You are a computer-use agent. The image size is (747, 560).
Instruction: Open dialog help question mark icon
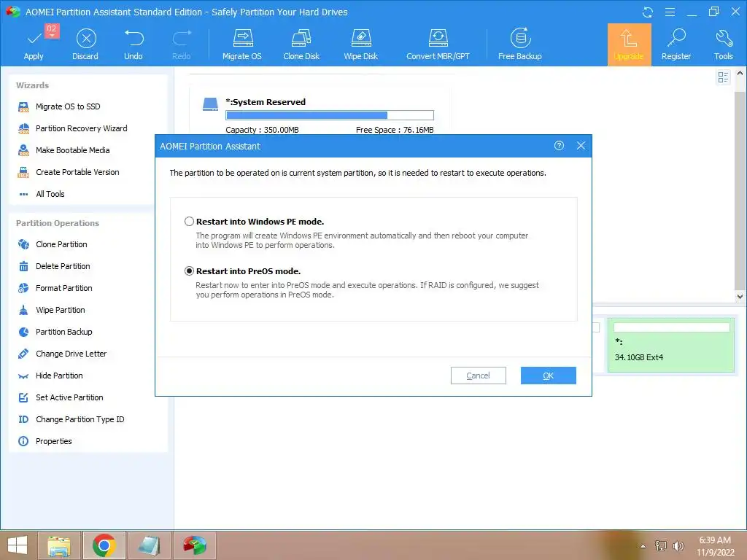(x=560, y=146)
